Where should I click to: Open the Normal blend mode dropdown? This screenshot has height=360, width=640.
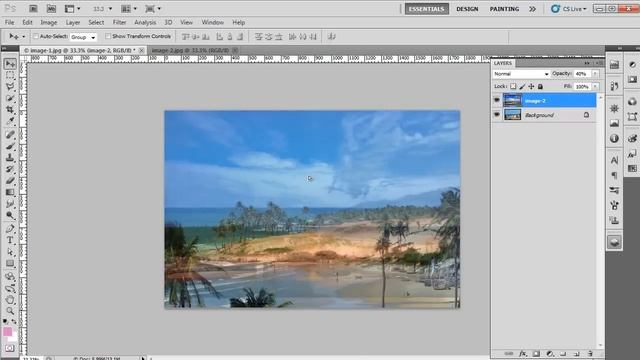(x=521, y=74)
